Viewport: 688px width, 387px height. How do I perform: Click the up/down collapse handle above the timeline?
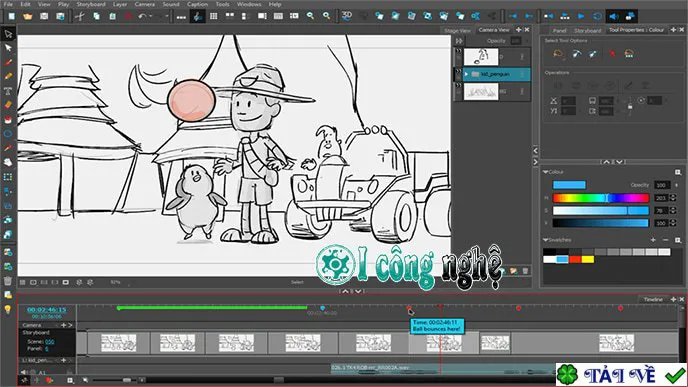coord(352,291)
